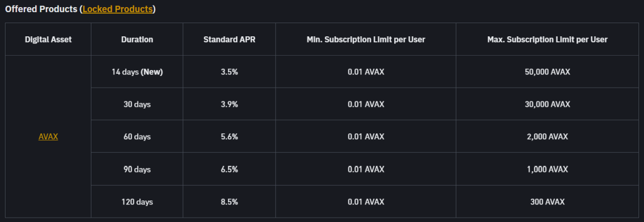Click the 3.5% APR value
Viewport: 644px width, 222px height.
coord(229,72)
